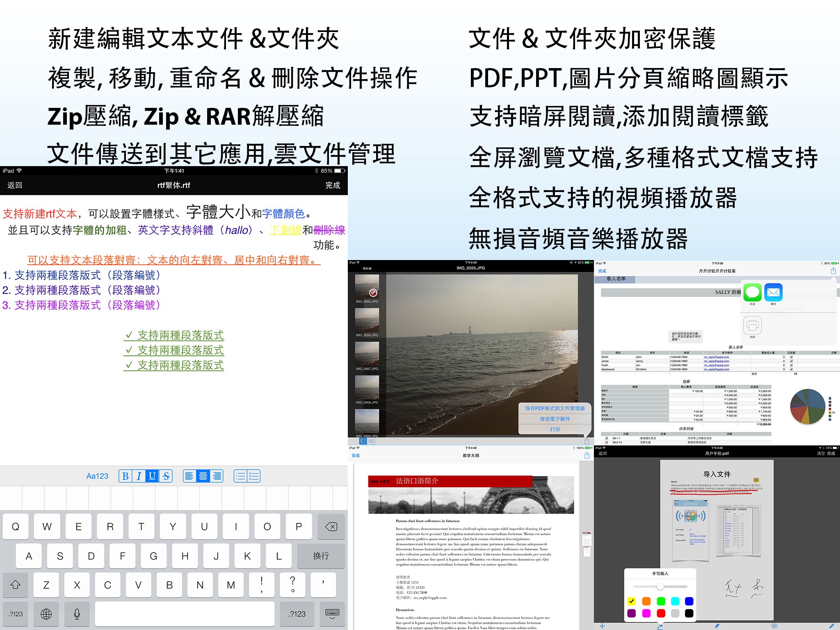Tap share icon in spreadsheet viewer header

pyautogui.click(x=833, y=271)
